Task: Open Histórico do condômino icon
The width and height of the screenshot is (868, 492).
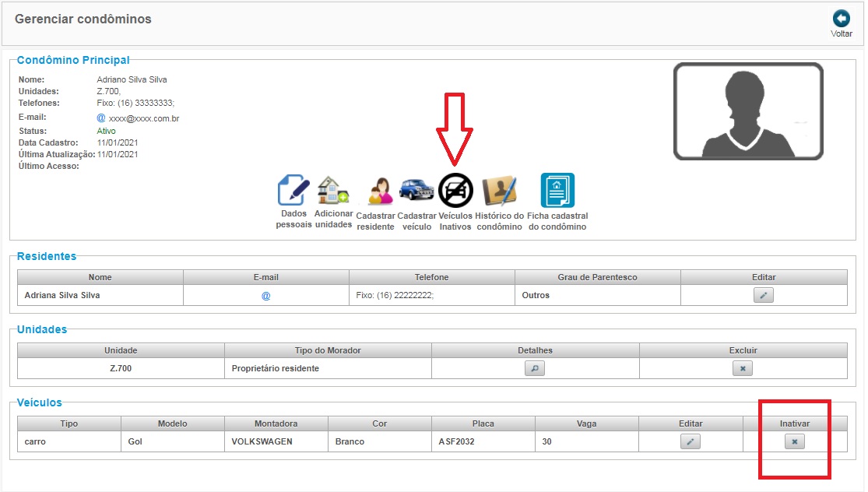Action: point(499,191)
